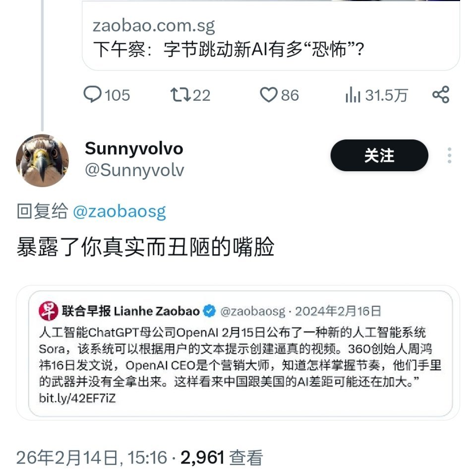Click the blue verified badge next to Lianhe Zaobao

pos(209,309)
